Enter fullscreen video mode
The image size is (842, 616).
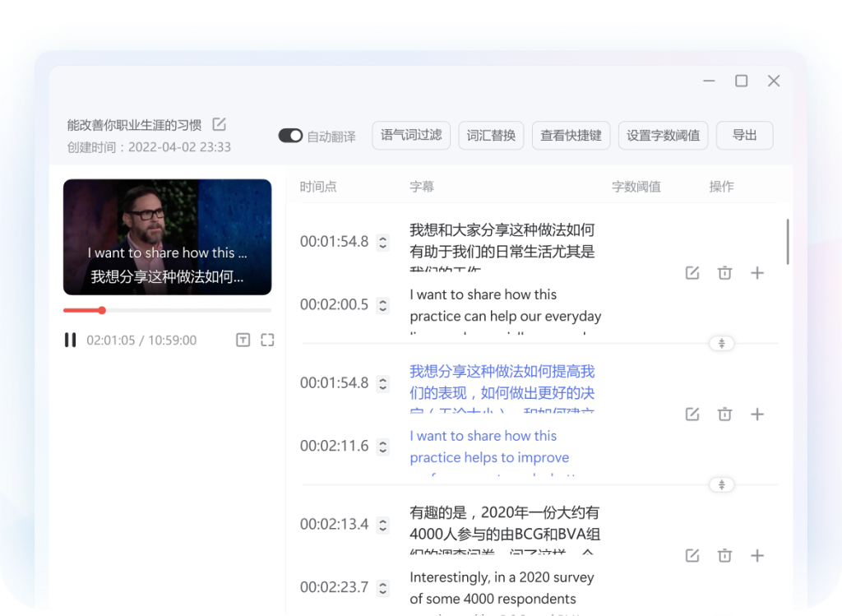click(x=267, y=339)
